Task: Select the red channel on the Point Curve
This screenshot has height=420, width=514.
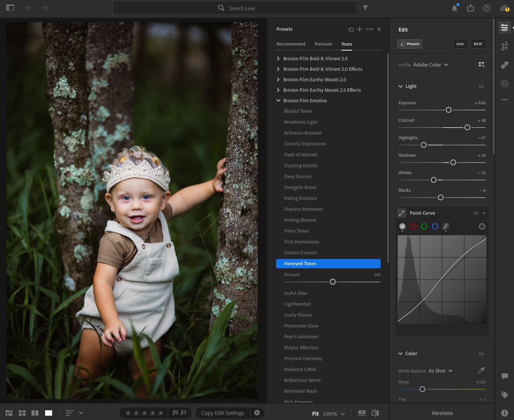Action: click(x=413, y=226)
